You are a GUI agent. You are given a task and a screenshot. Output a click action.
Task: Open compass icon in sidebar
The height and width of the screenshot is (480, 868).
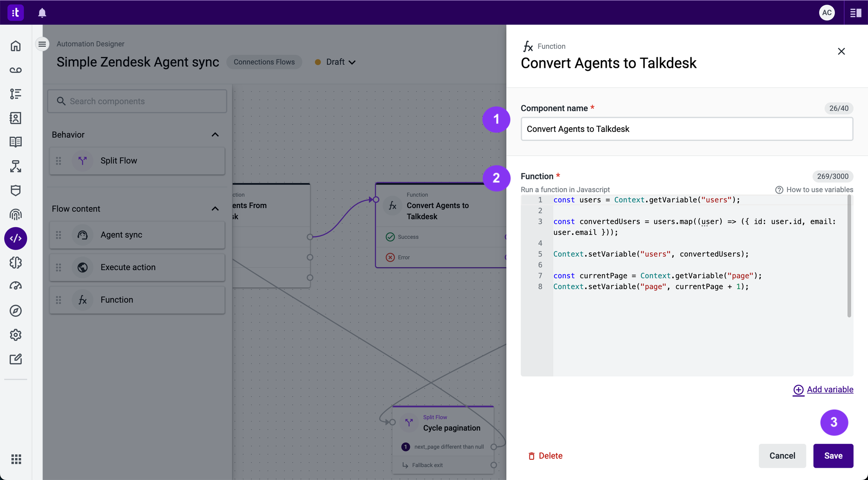coord(16,311)
